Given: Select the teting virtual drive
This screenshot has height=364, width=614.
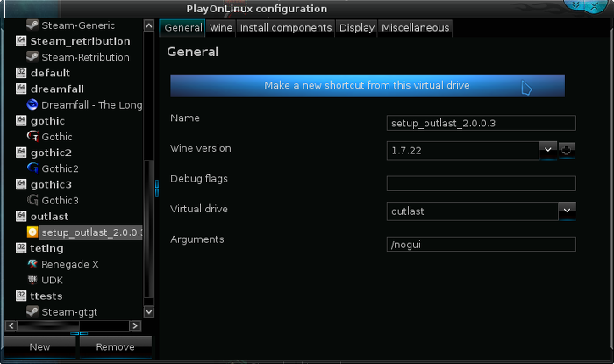Looking at the screenshot, I should [x=46, y=248].
